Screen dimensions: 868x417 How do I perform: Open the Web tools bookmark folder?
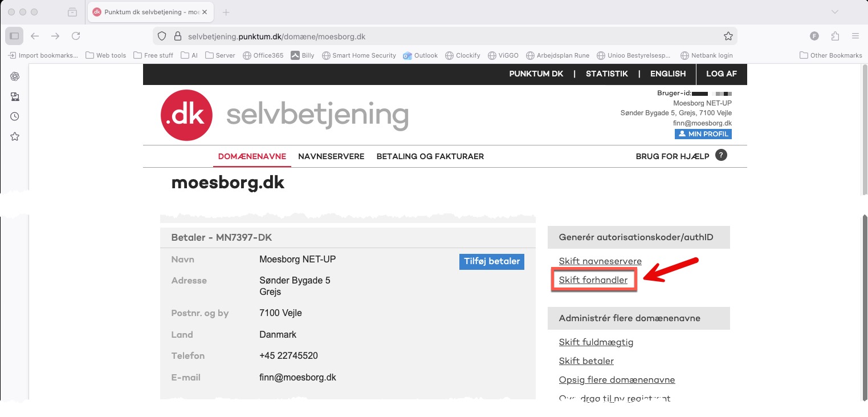[105, 55]
